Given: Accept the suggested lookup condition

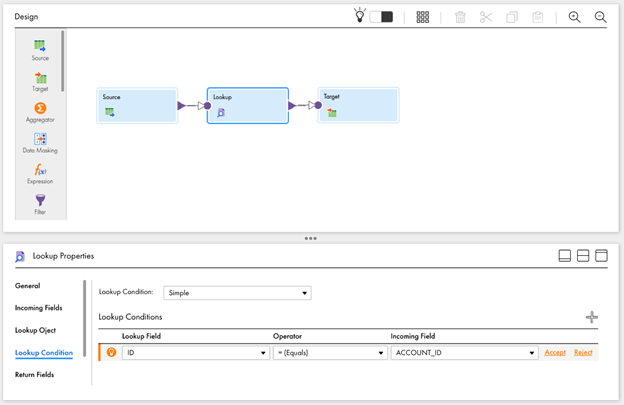Looking at the screenshot, I should (555, 353).
